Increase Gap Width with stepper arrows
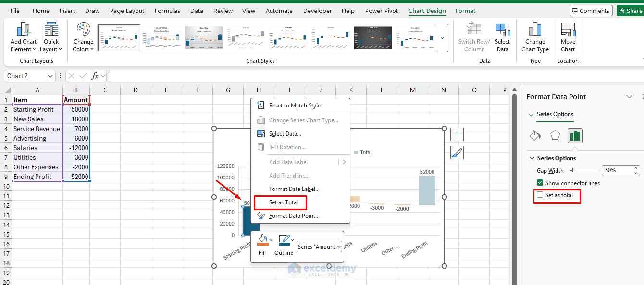Image resolution: width=644 pixels, height=285 pixels. 636,168
